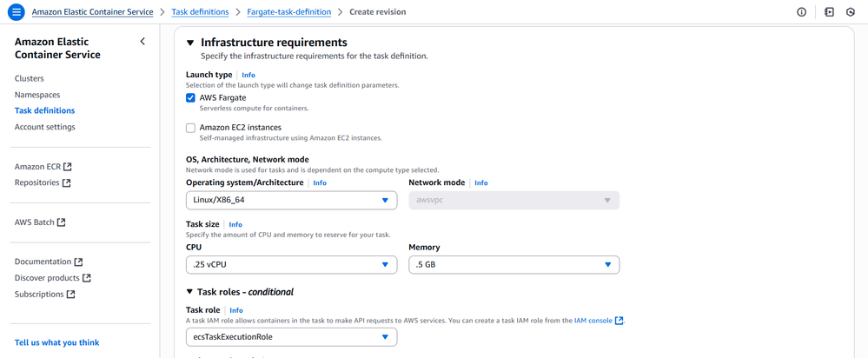Open the hamburger navigation menu icon
This screenshot has width=868, height=358.
16,12
